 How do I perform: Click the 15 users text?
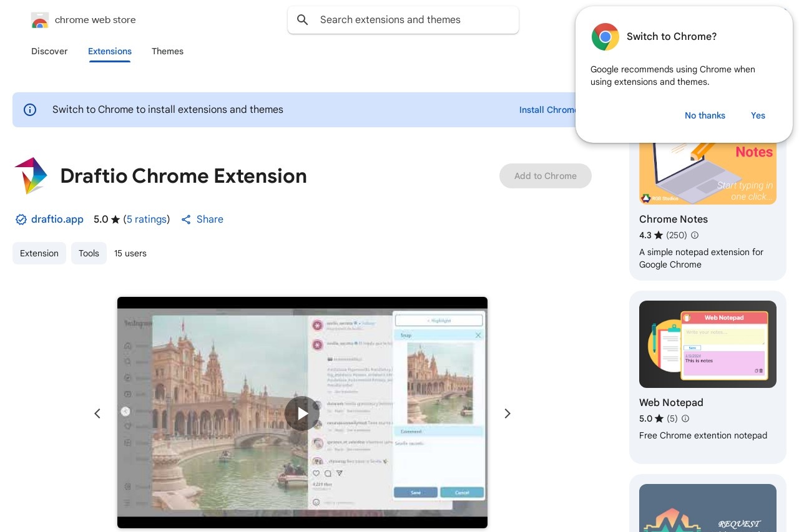[130, 253]
